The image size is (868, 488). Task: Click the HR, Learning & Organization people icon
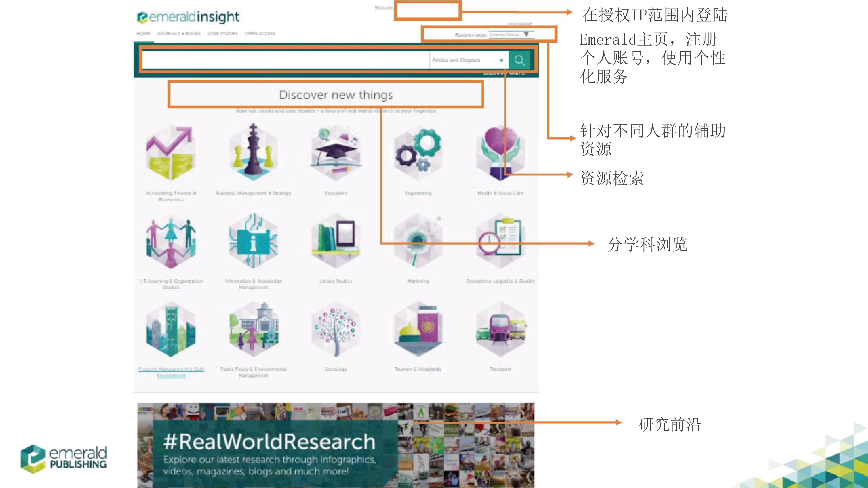171,241
